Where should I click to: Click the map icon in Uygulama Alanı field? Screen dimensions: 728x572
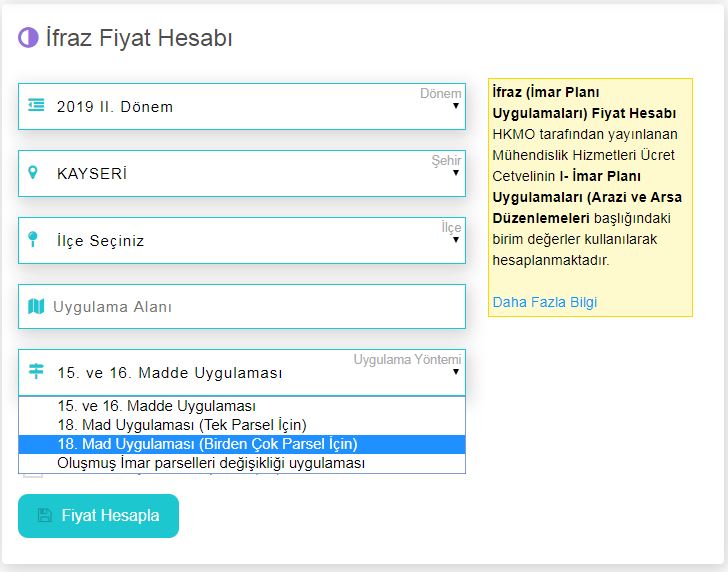click(x=36, y=307)
